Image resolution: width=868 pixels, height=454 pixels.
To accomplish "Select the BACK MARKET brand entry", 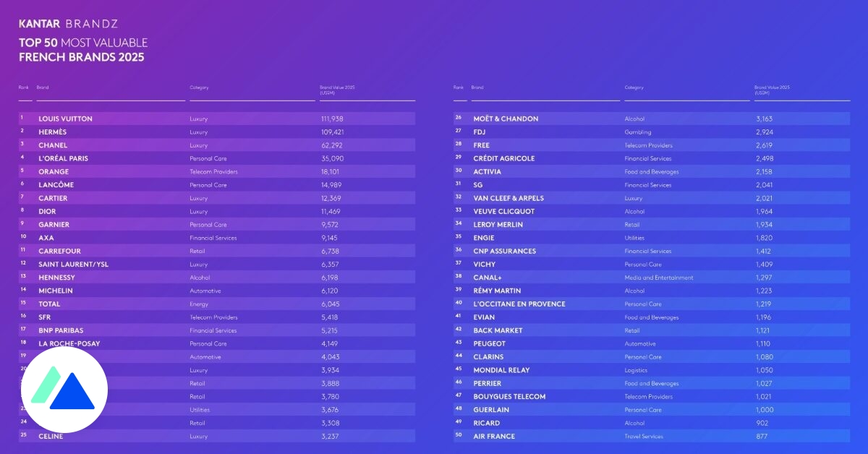I will [498, 330].
